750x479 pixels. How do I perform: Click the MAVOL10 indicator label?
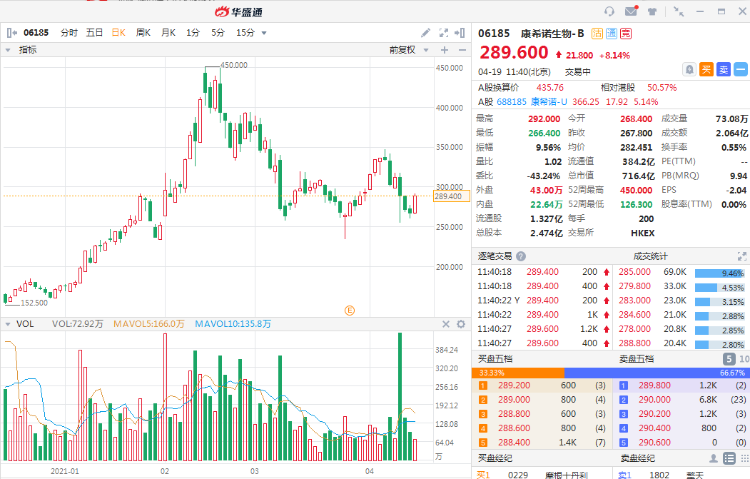tap(233, 324)
